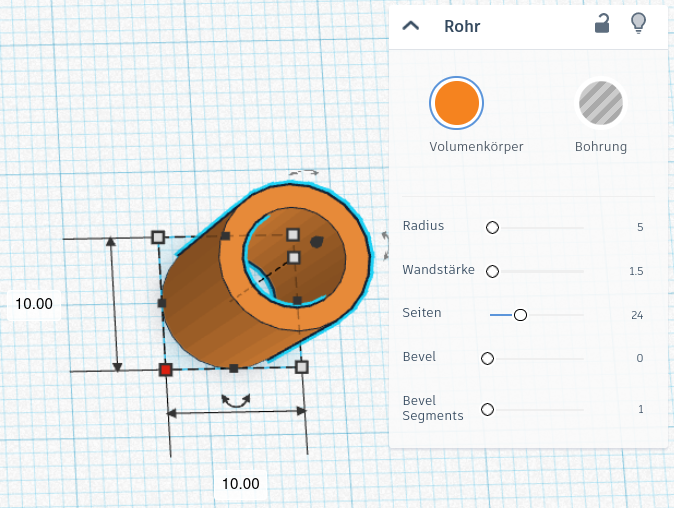Screen dimensions: 674x508
Task: Click the red bottom-left corner handle
Action: [166, 369]
